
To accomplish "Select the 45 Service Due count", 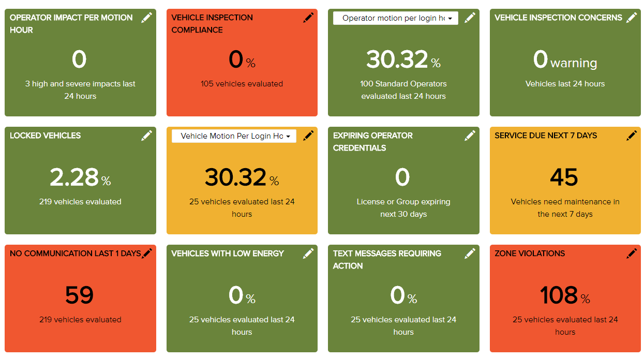I will [x=564, y=178].
